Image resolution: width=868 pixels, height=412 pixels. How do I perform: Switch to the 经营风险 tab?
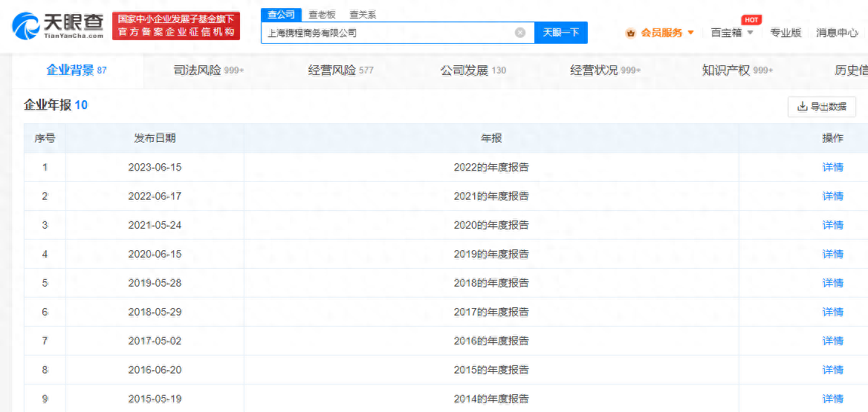[340, 71]
